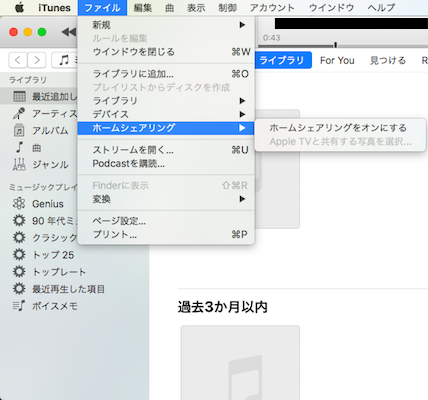Close the open ファイル menu
Image resolution: width=428 pixels, height=400 pixels.
102,7
